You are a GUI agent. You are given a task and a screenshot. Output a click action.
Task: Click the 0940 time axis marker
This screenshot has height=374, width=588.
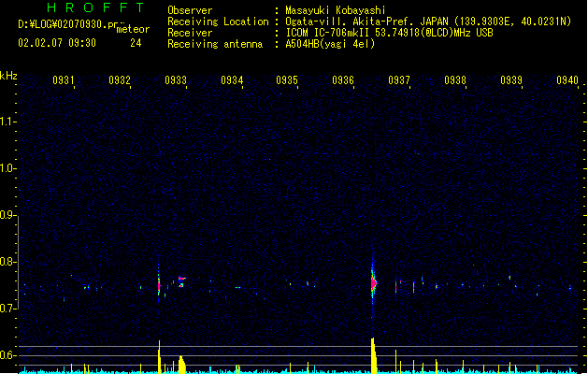click(x=567, y=79)
